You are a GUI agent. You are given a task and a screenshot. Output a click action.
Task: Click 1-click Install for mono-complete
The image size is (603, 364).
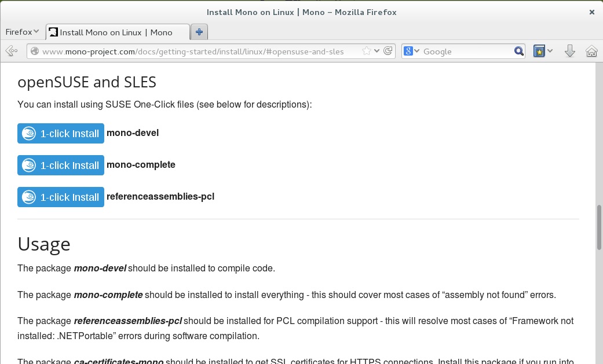(61, 166)
